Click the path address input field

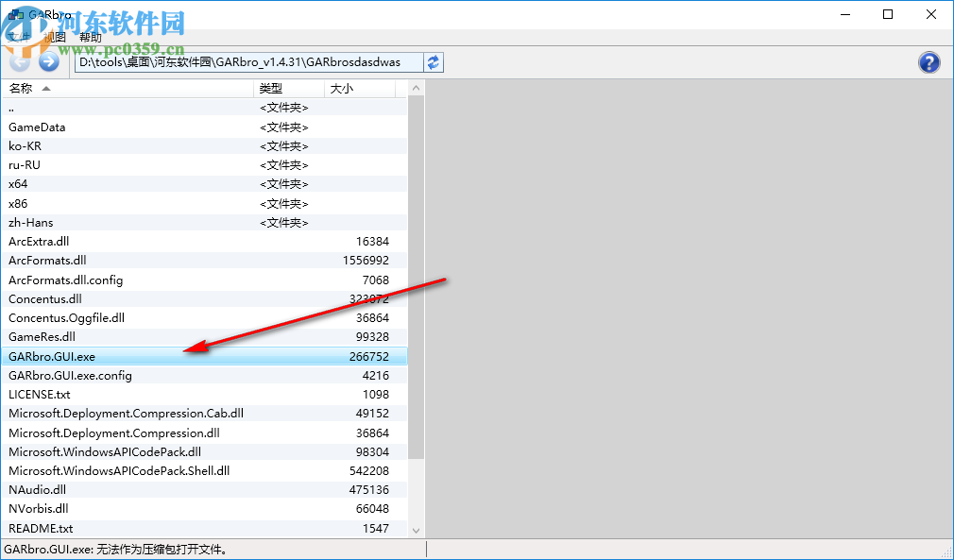(x=248, y=62)
